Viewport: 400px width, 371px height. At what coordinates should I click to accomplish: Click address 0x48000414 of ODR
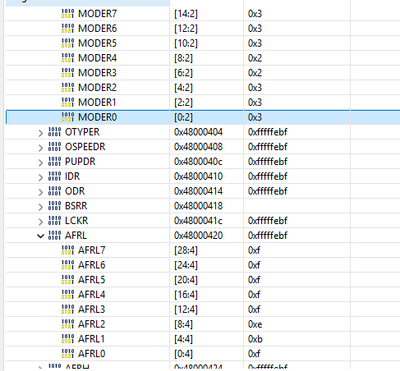[198, 191]
